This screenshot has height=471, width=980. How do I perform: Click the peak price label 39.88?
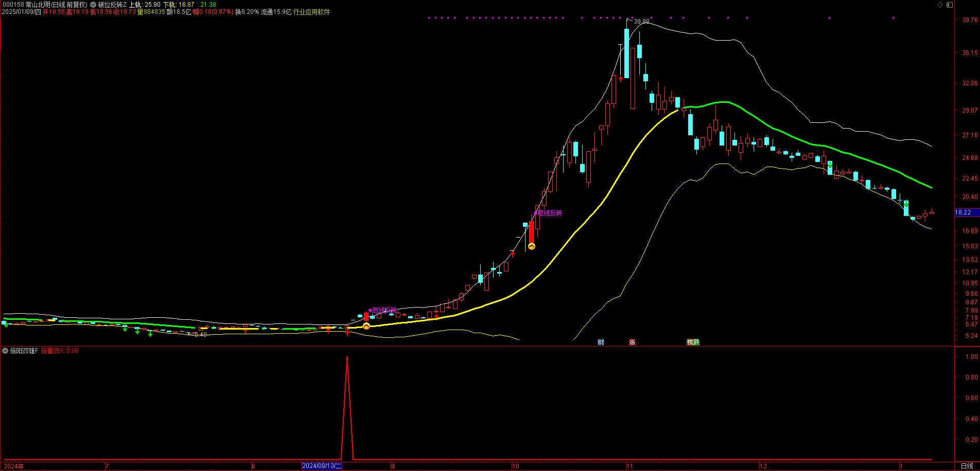pyautogui.click(x=641, y=22)
